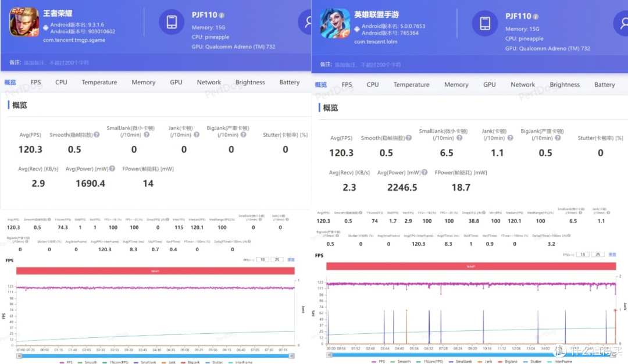The width and height of the screenshot is (628, 364).
Task: Toggle BigJank legend in 王者荣耀 chart
Action: click(191, 362)
